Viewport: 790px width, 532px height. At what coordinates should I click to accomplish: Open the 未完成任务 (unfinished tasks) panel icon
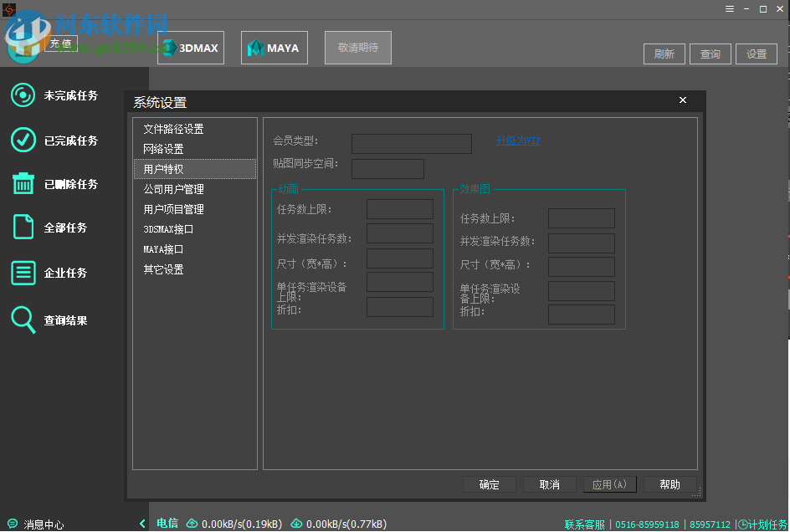tap(23, 95)
